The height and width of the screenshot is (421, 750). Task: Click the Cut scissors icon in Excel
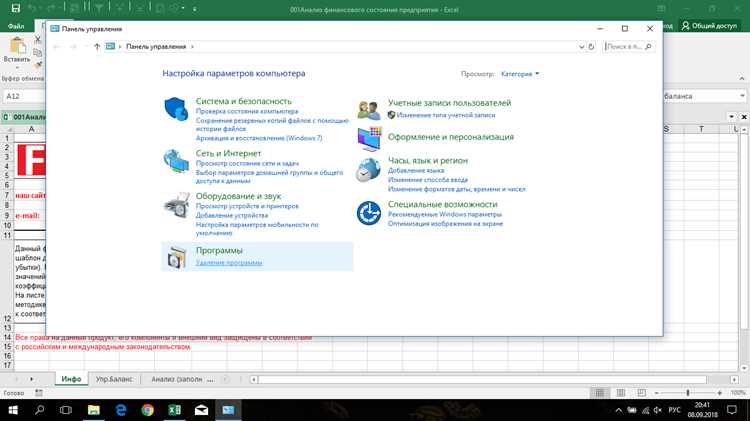coord(38,39)
